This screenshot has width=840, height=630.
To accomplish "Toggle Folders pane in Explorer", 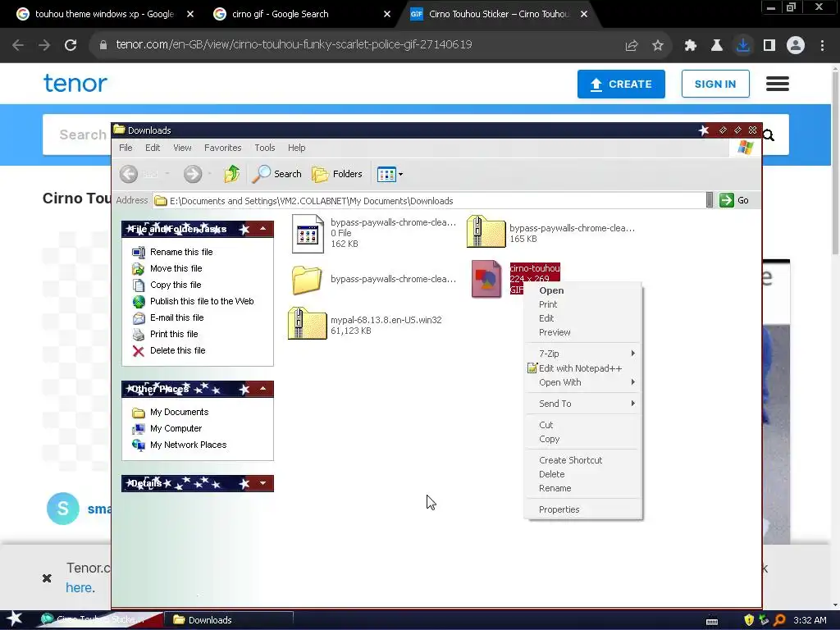I will click(337, 174).
